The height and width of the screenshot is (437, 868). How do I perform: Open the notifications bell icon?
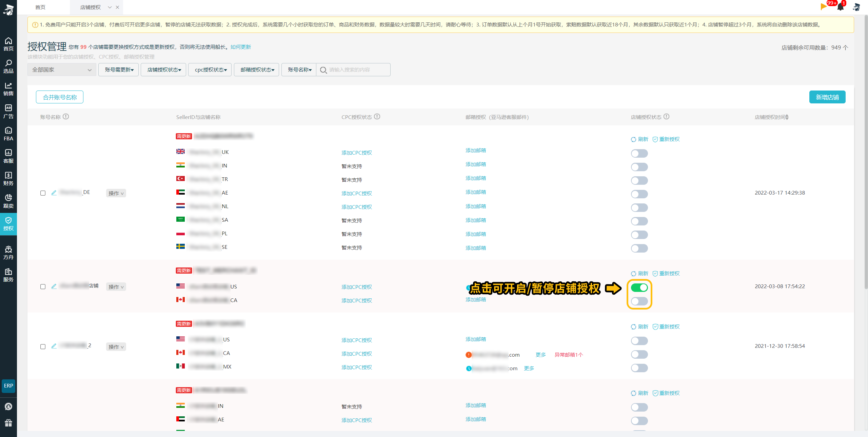point(841,7)
